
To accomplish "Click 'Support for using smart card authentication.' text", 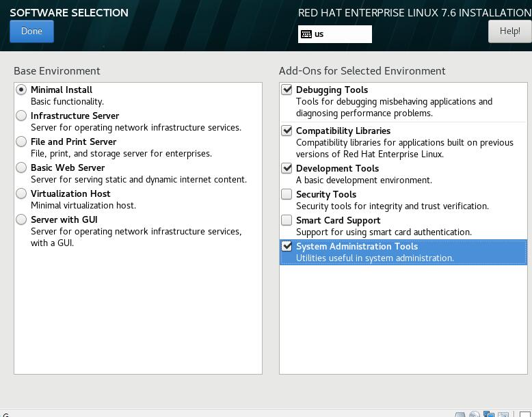I will (384, 232).
